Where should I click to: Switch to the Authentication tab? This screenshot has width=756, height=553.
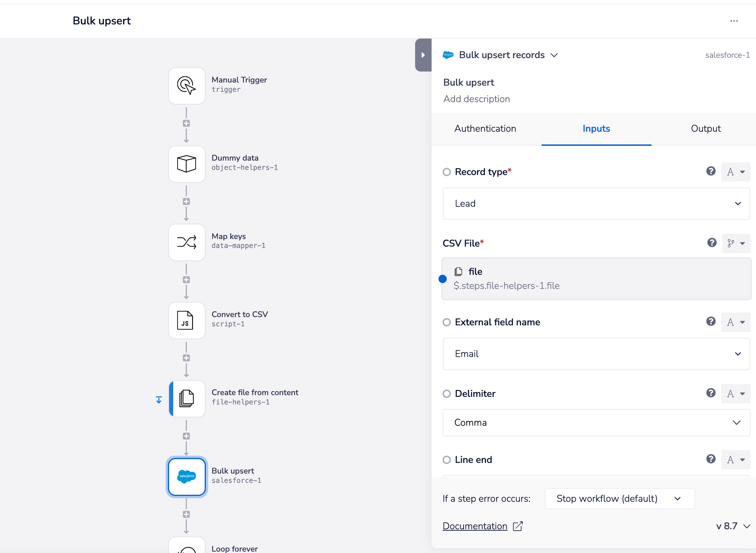(x=485, y=129)
